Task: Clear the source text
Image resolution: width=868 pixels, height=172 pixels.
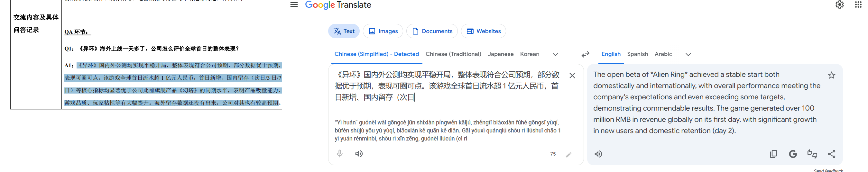Action: click(572, 76)
